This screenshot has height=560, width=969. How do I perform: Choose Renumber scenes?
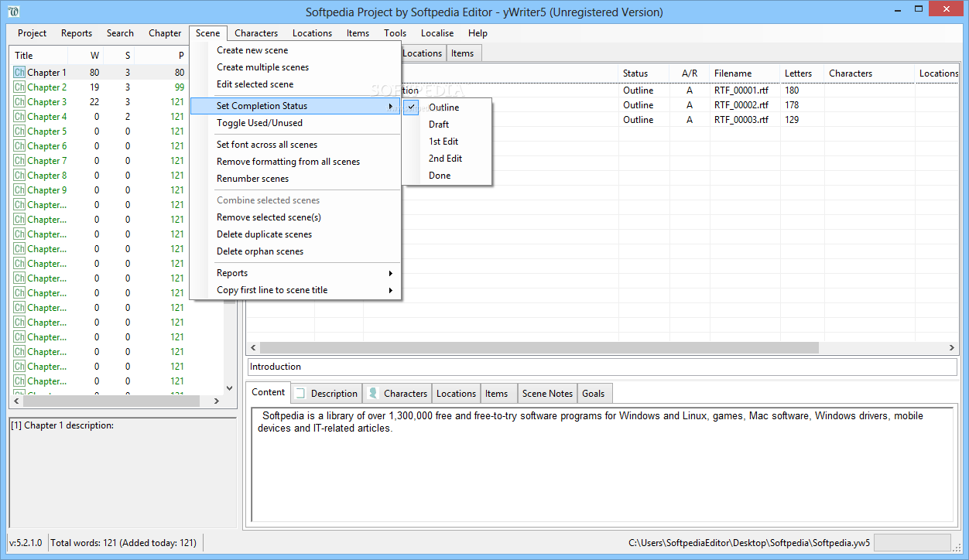click(x=296, y=179)
